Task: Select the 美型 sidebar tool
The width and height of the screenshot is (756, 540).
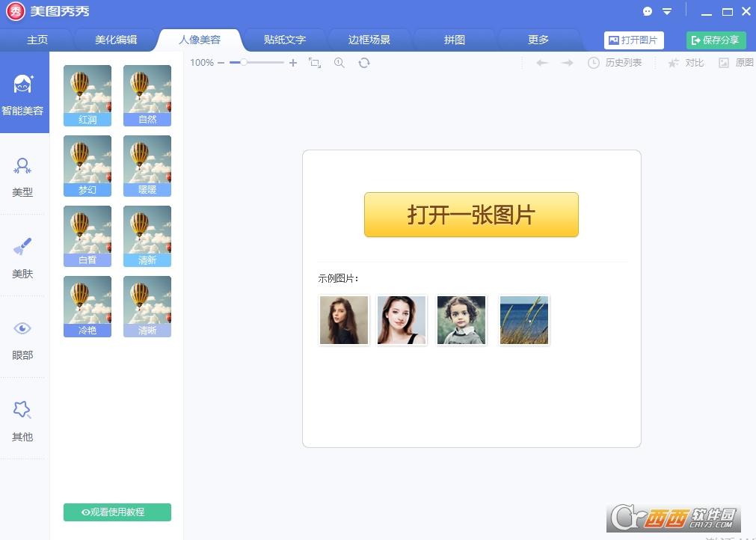Action: click(x=22, y=177)
